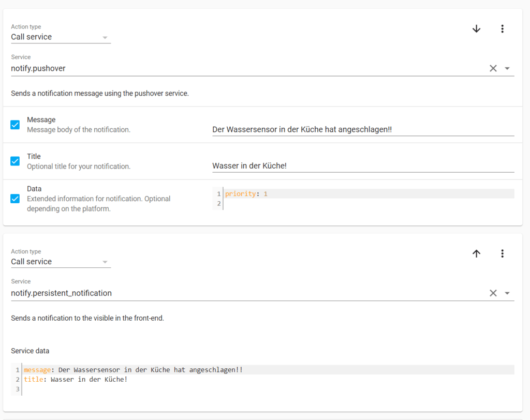This screenshot has width=530, height=420.
Task: Uncheck the Data checkbox
Action: [15, 198]
